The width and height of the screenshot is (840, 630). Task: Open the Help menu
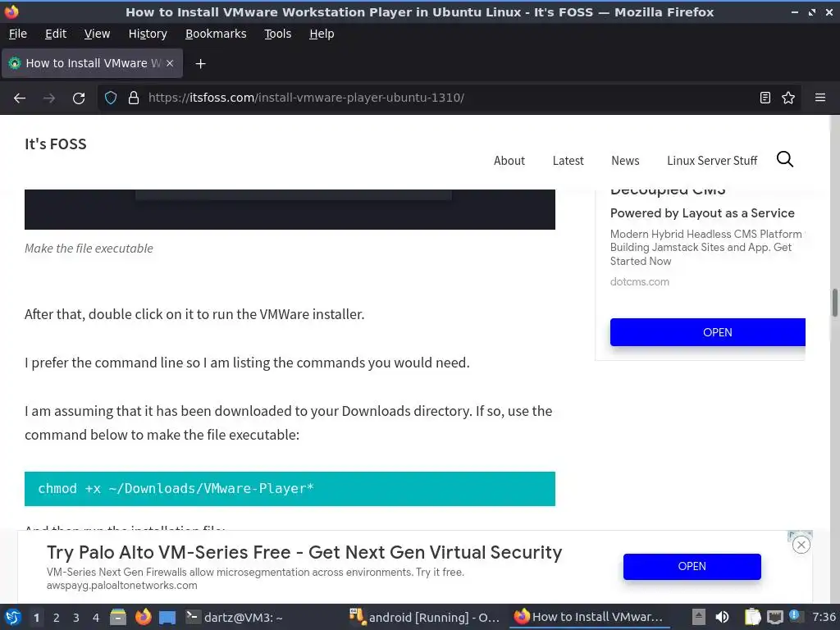[x=322, y=34]
